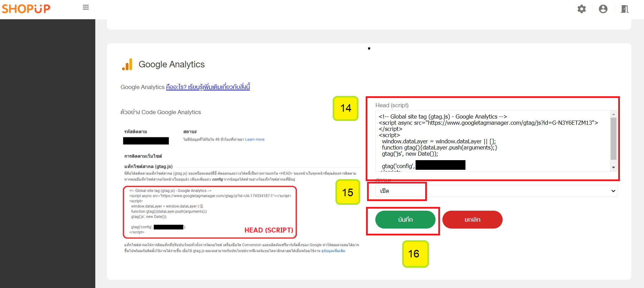The height and width of the screenshot is (288, 644).
Task: Click the Head script scrollbar down arrow
Action: click(613, 168)
